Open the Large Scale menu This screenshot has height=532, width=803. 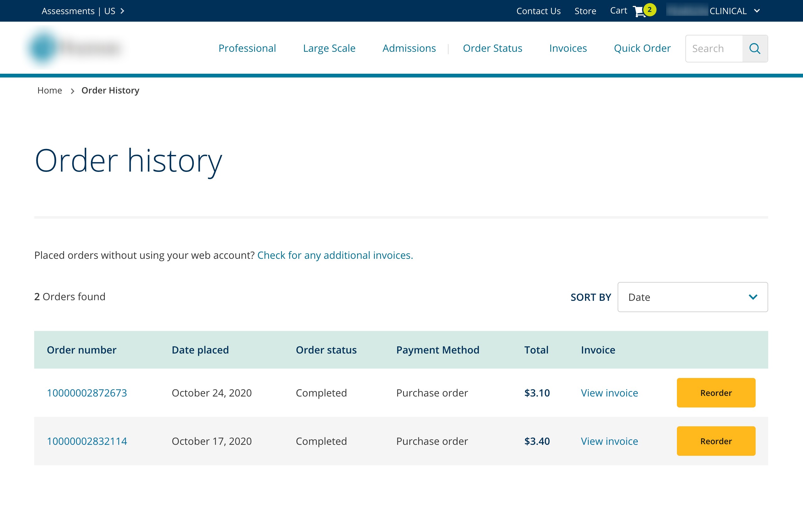coord(329,48)
